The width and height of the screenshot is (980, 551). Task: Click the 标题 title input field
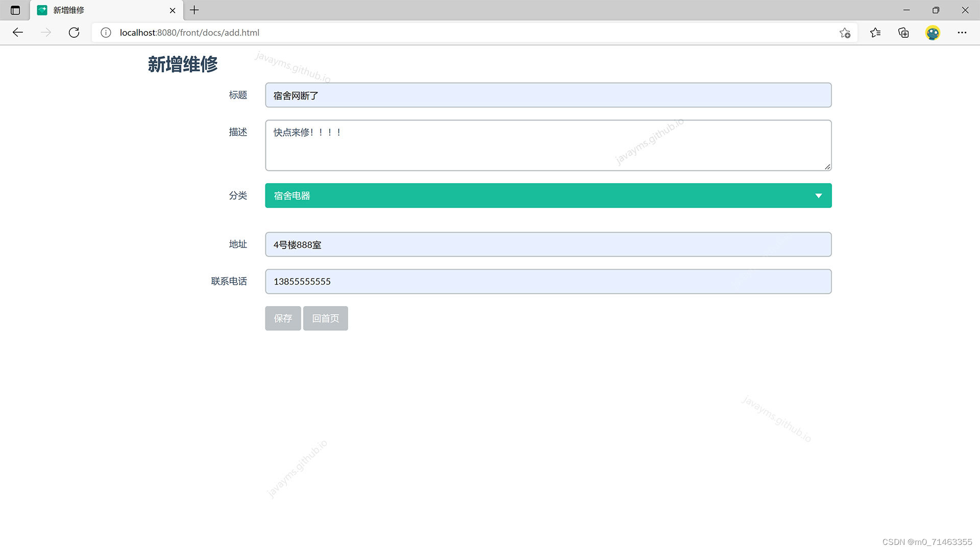(548, 95)
